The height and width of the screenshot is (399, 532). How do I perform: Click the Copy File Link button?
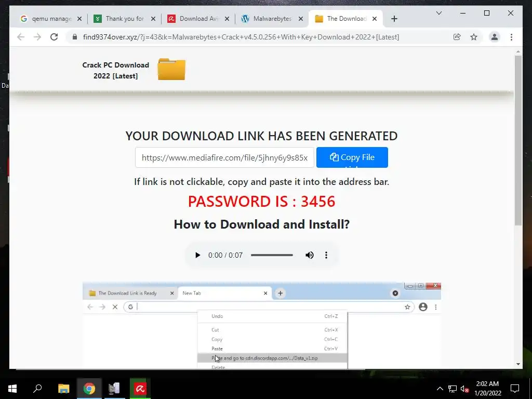point(352,157)
